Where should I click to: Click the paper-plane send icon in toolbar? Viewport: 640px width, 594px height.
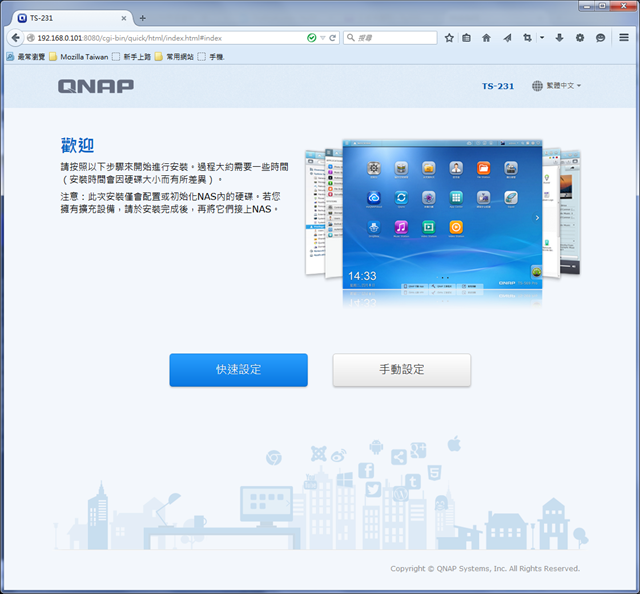(x=507, y=38)
